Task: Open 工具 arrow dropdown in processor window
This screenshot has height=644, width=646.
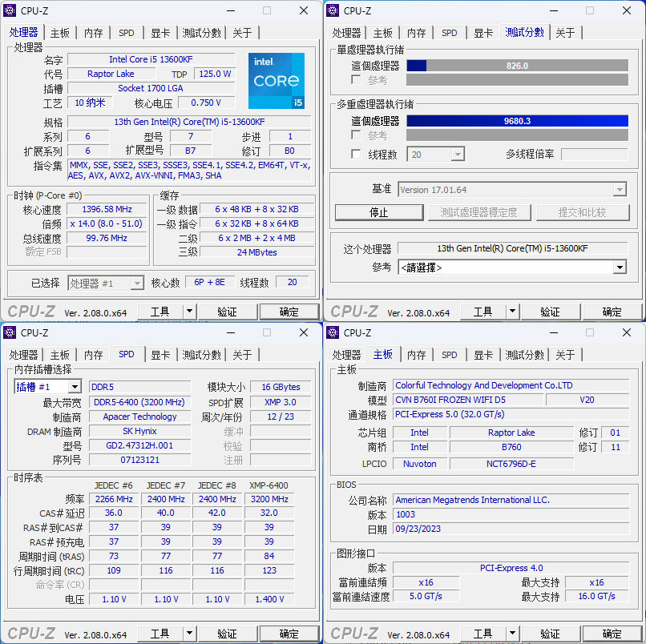Action: [189, 312]
